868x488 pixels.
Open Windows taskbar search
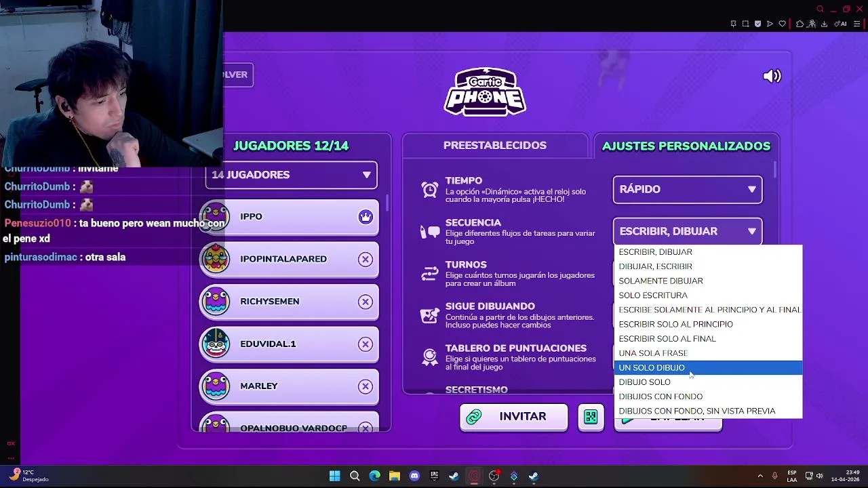(355, 476)
